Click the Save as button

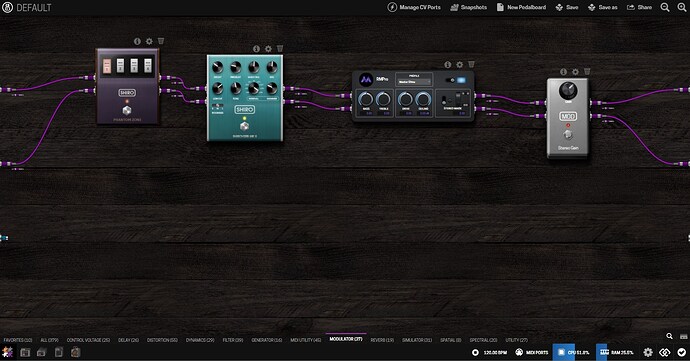tap(602, 7)
